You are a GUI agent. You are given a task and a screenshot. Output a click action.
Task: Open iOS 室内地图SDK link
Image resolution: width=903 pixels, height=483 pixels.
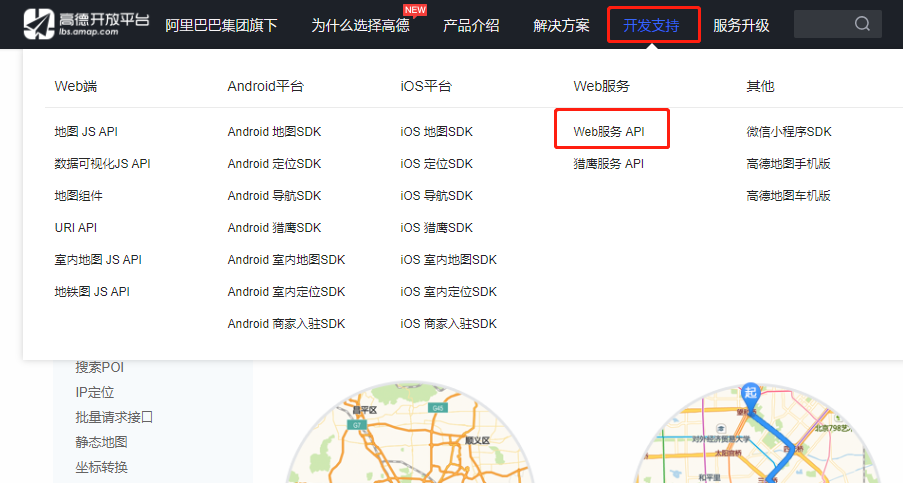tap(449, 260)
